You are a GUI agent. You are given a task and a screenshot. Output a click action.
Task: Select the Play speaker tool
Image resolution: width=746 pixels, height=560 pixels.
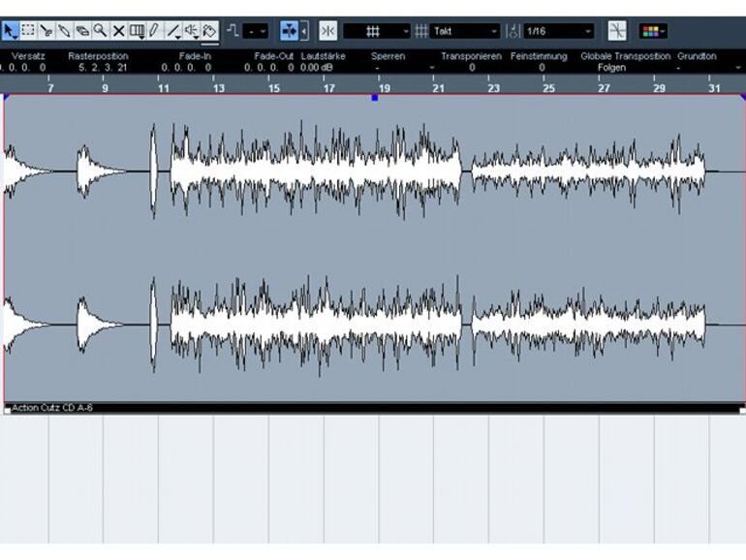click(x=192, y=31)
